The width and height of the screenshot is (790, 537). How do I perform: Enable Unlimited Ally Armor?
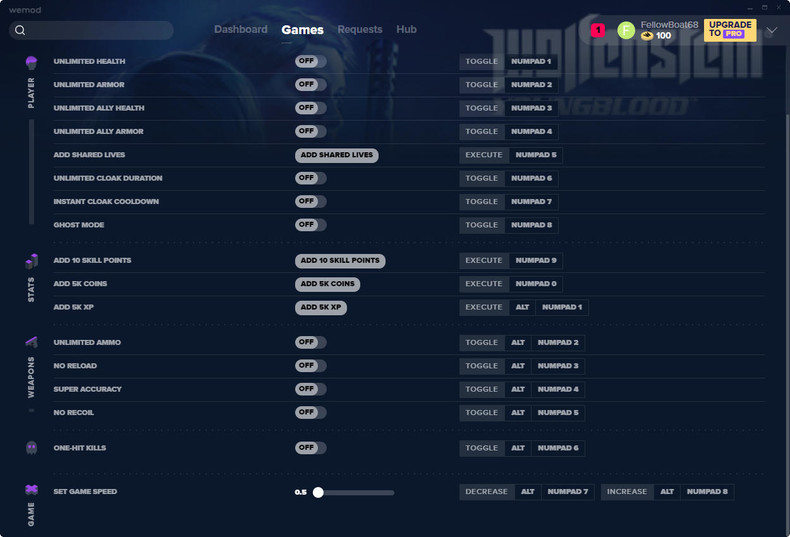310,131
